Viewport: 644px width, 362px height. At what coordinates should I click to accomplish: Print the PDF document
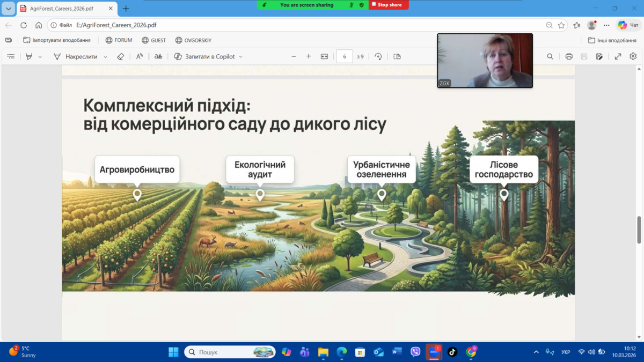point(569,56)
